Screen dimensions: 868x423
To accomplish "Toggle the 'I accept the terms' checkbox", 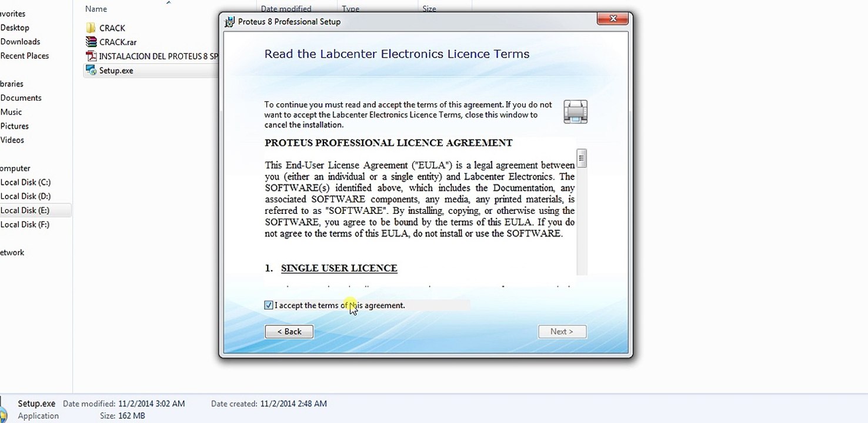I will (x=269, y=305).
